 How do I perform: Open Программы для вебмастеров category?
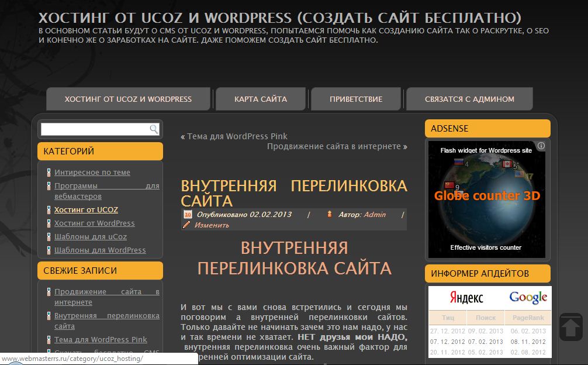pos(107,191)
